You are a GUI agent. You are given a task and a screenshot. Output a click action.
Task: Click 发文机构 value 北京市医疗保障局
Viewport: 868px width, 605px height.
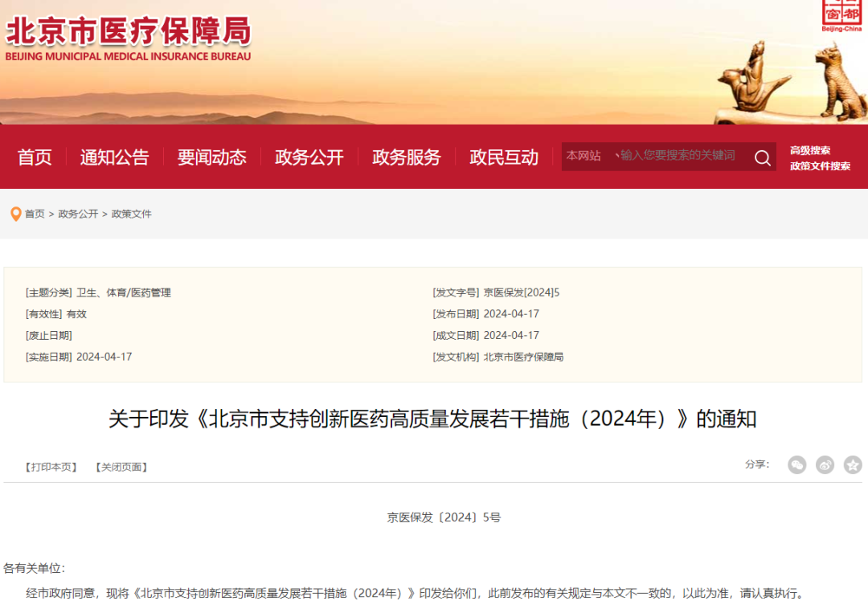point(524,357)
